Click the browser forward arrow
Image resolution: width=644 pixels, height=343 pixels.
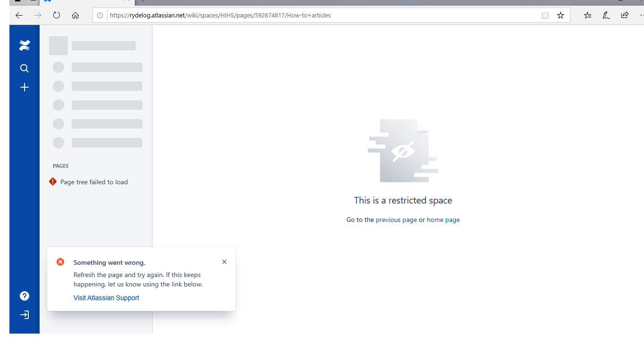pyautogui.click(x=38, y=15)
